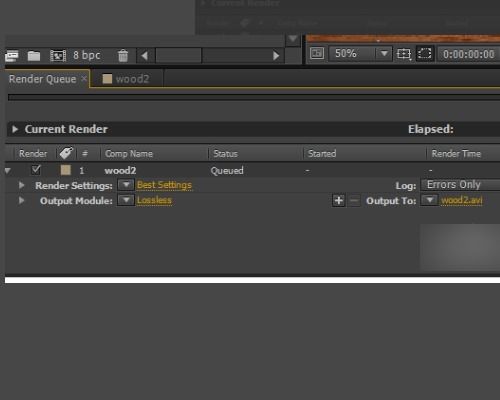This screenshot has height=400, width=500.
Task: Click the # column header
Action: pyautogui.click(x=85, y=153)
